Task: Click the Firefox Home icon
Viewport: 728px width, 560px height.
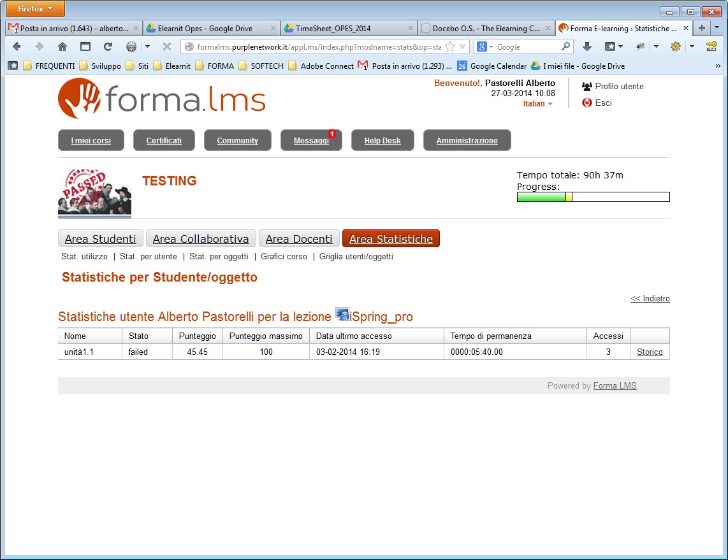Action: [62, 47]
